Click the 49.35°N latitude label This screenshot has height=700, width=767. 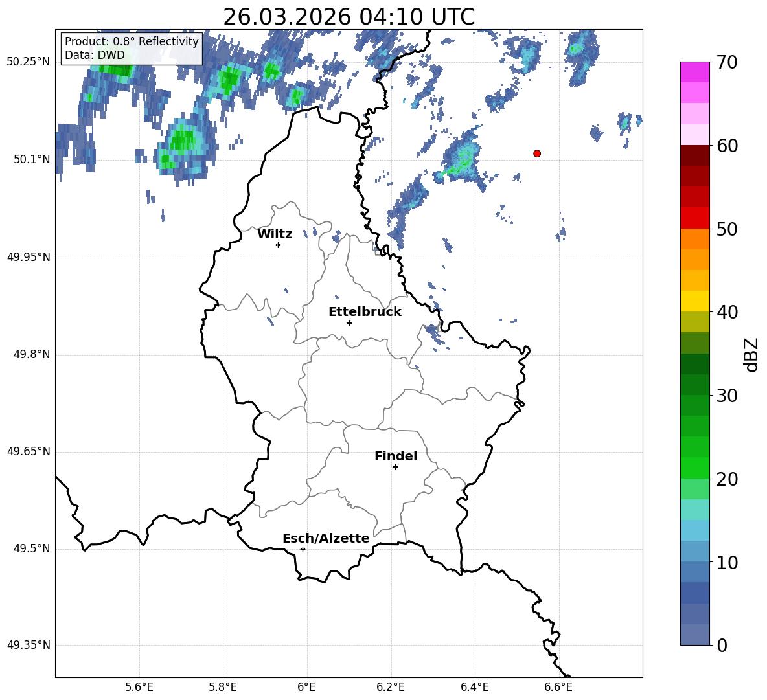click(29, 645)
